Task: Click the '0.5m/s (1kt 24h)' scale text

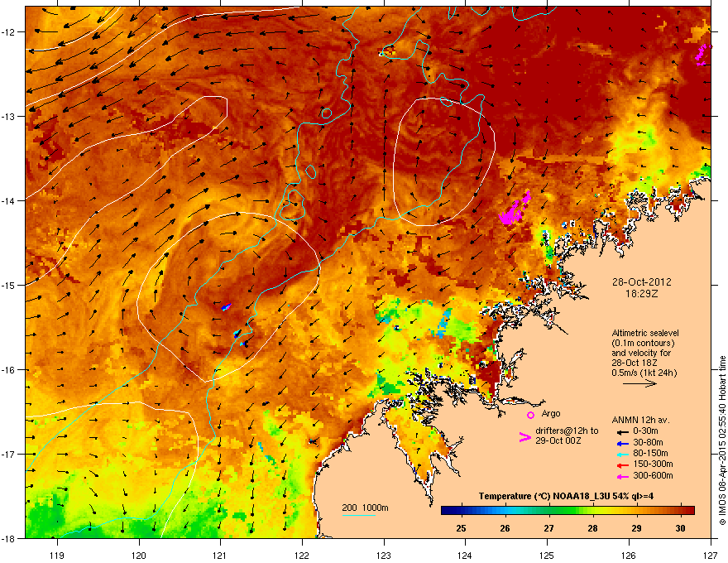Action: (x=644, y=373)
